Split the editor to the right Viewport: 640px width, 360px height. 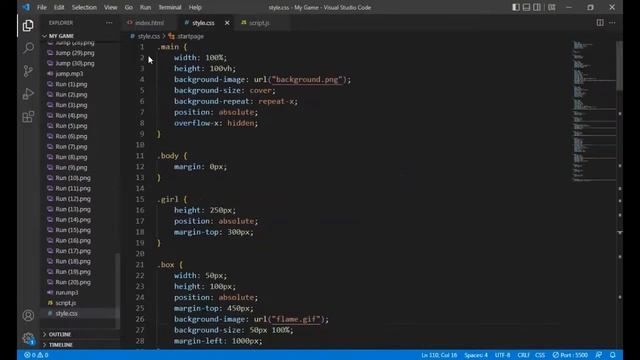600,23
